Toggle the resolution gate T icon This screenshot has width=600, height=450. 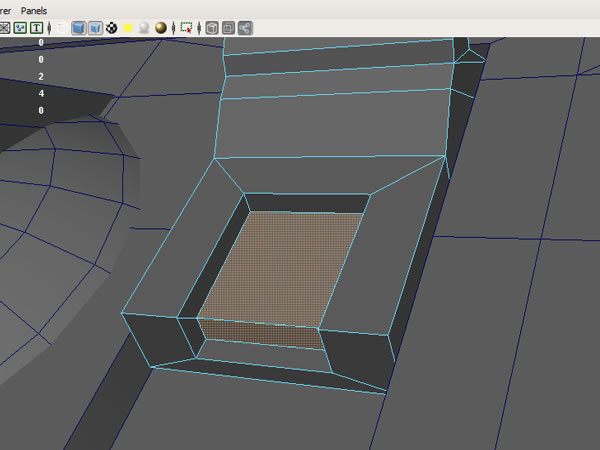(x=37, y=27)
